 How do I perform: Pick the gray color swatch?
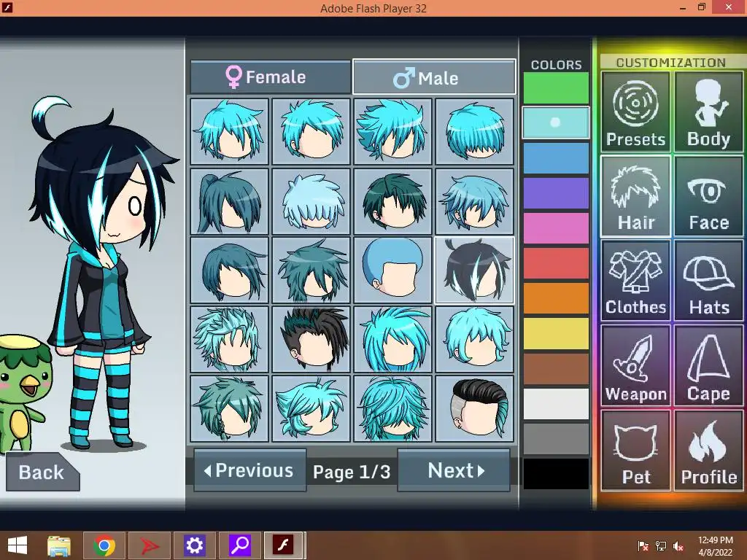(556, 439)
